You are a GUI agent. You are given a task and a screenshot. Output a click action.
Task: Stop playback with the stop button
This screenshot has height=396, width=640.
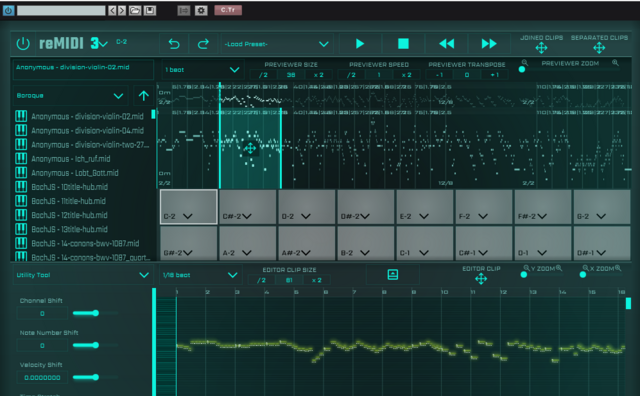pos(403,44)
